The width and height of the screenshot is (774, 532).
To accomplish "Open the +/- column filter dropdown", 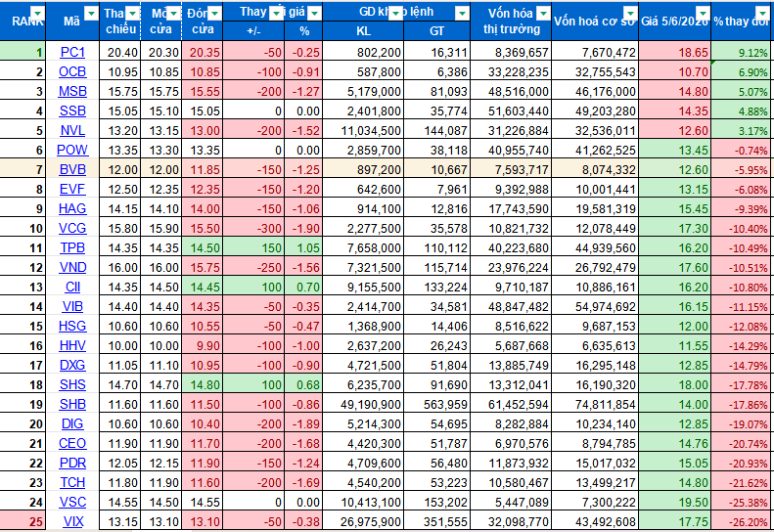I will tap(276, 14).
